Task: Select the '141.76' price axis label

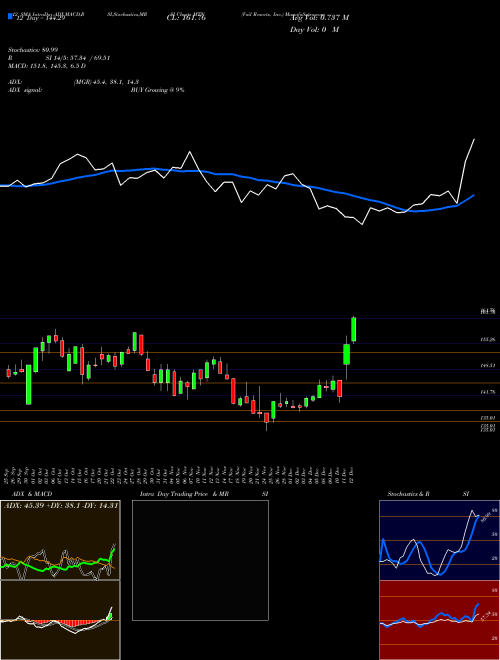Action: click(x=488, y=392)
